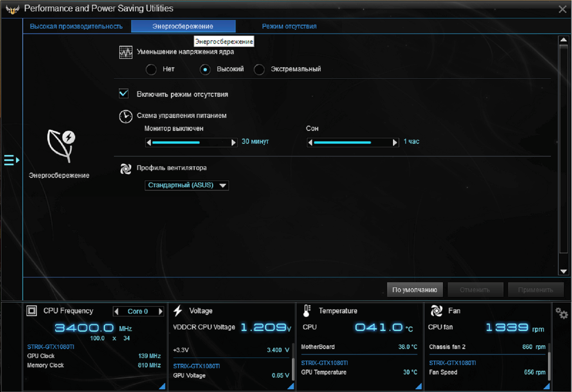Click the По умолчанию button

click(415, 290)
